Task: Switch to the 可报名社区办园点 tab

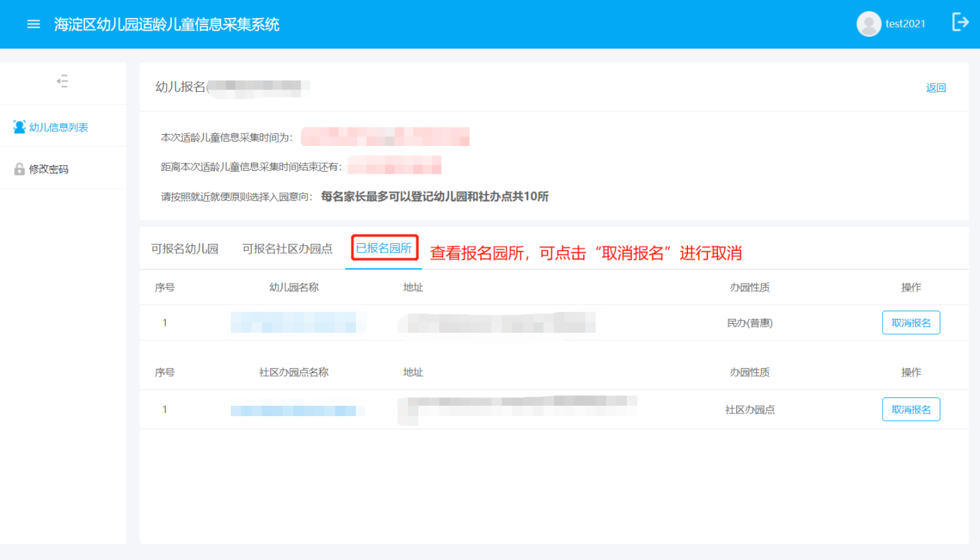Action: coord(287,249)
